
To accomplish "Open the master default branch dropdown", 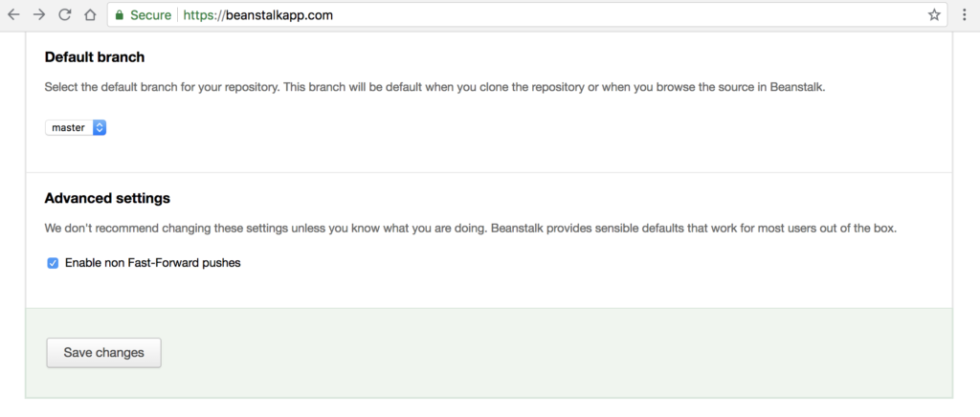I will pyautogui.click(x=76, y=127).
